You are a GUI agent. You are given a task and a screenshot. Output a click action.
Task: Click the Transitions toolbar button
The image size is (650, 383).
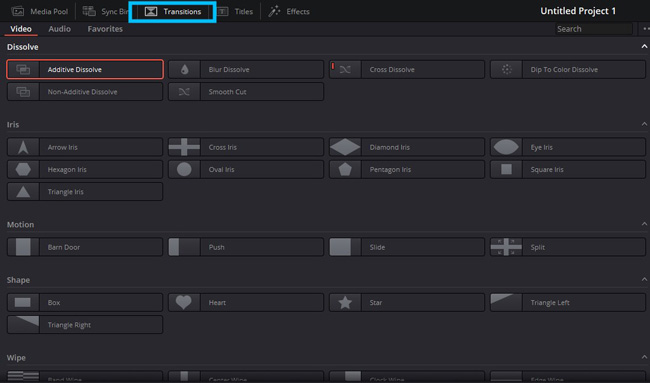172,12
